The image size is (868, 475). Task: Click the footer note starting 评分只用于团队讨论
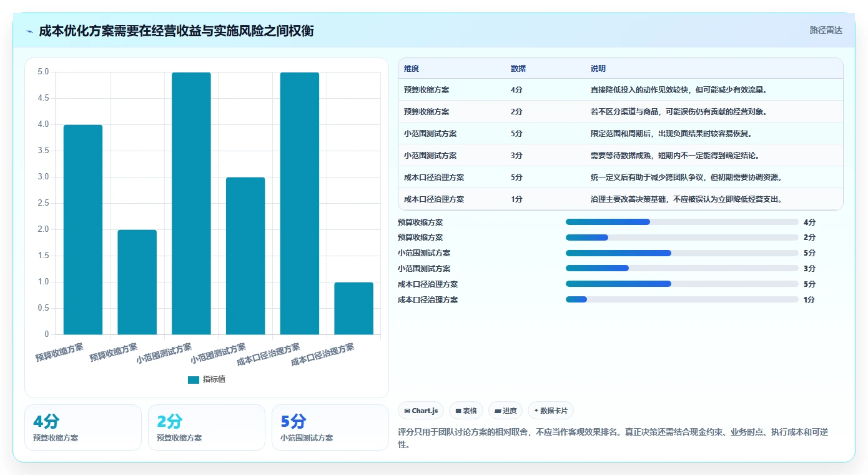tap(613, 438)
